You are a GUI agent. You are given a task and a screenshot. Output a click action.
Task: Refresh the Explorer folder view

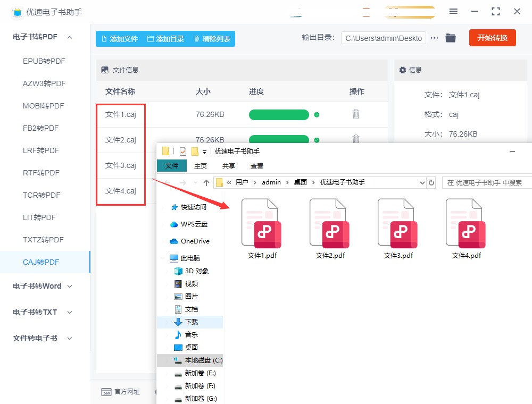pos(431,182)
